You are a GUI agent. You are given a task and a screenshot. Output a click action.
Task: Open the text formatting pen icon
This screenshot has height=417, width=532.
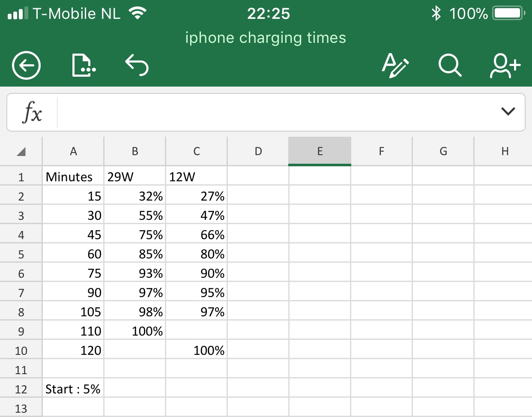[395, 66]
